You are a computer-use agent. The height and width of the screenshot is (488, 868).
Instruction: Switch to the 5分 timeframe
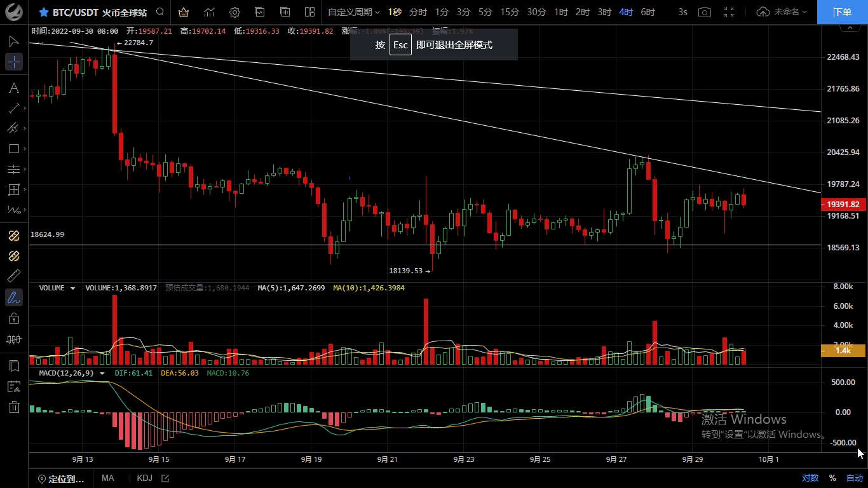coord(485,12)
